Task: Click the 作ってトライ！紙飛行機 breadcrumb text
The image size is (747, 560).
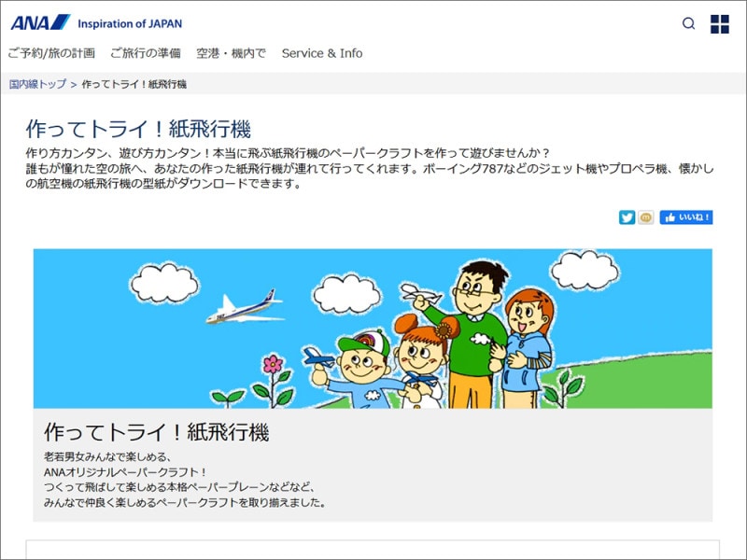Action: tap(134, 85)
